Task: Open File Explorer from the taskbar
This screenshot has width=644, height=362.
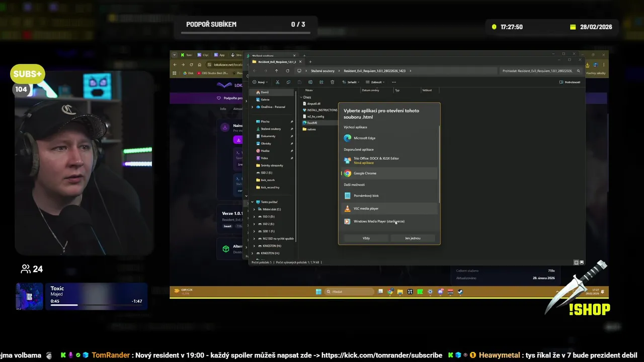Action: click(400, 292)
